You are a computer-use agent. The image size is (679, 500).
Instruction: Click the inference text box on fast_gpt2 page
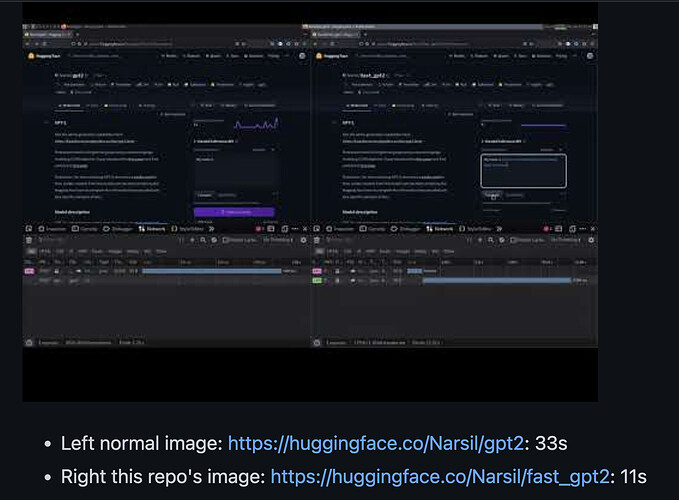pyautogui.click(x=523, y=170)
